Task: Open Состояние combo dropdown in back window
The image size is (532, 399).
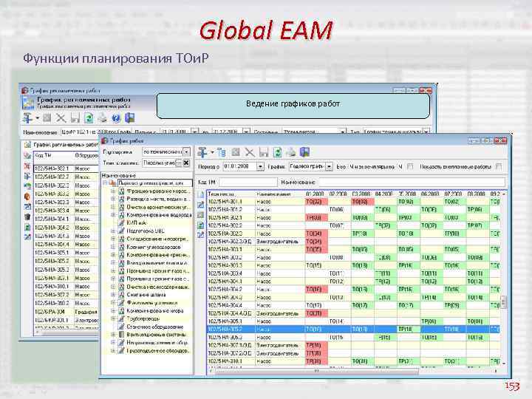Action: click(343, 132)
